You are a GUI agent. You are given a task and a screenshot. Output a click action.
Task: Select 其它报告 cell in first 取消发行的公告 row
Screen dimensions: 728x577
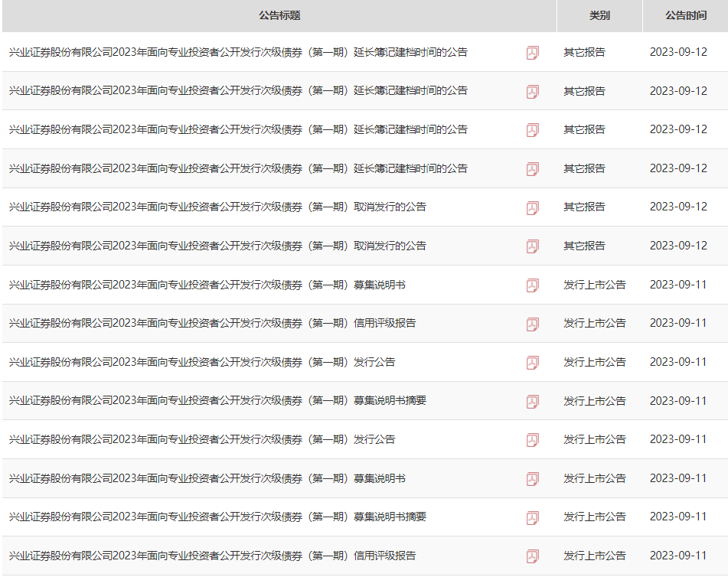[x=584, y=207]
